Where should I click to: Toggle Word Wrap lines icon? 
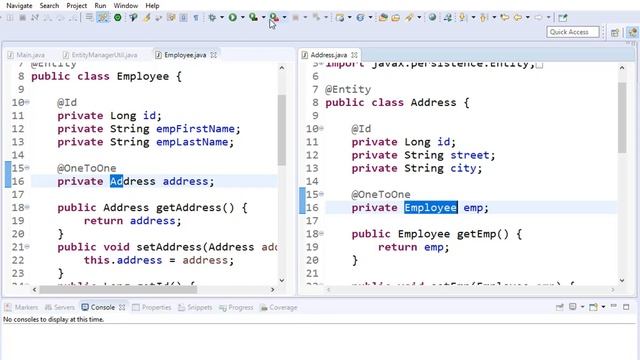[x=89, y=18]
